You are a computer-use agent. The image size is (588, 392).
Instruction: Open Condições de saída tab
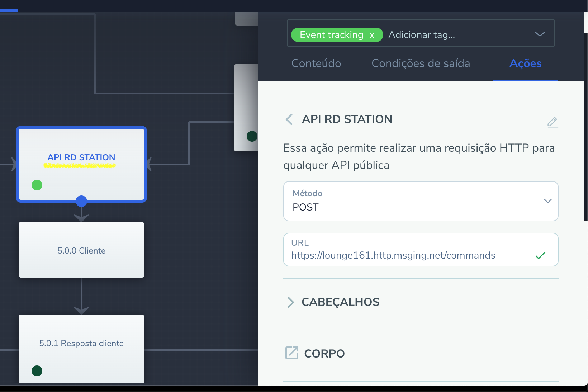(421, 63)
